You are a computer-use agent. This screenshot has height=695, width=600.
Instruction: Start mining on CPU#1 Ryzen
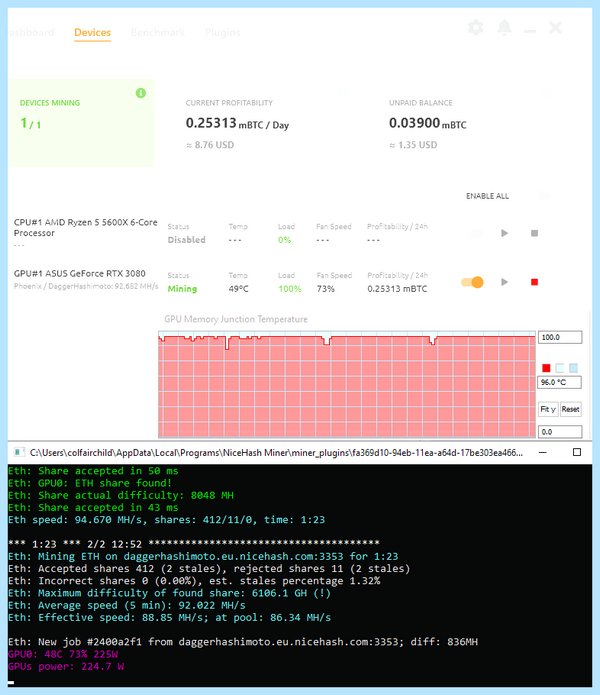(504, 233)
